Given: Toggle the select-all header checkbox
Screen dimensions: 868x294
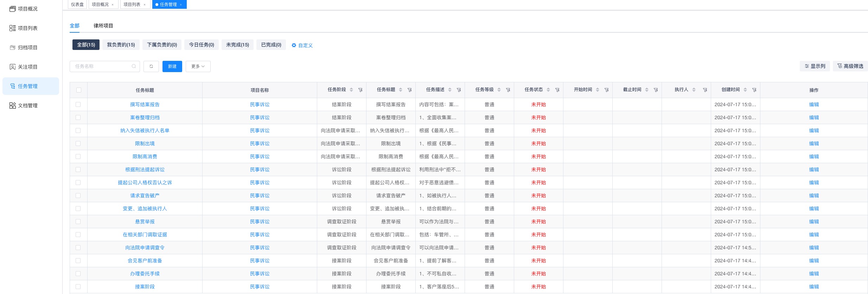Looking at the screenshot, I should [78, 90].
